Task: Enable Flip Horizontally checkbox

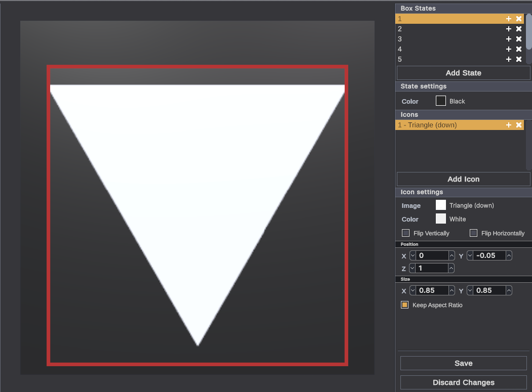Action: 473,233
